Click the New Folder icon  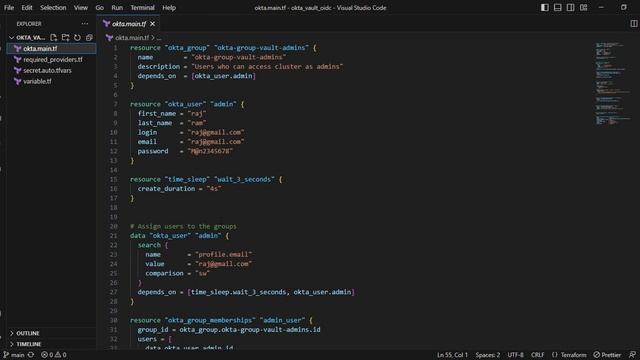click(65, 38)
